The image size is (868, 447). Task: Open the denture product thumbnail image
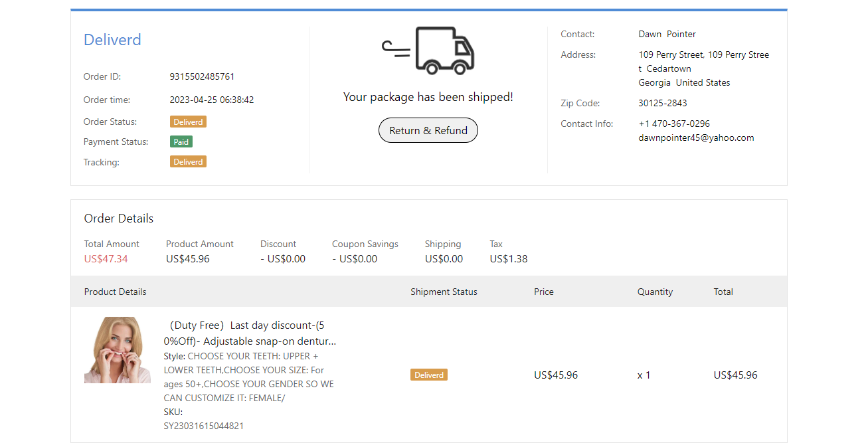click(117, 350)
